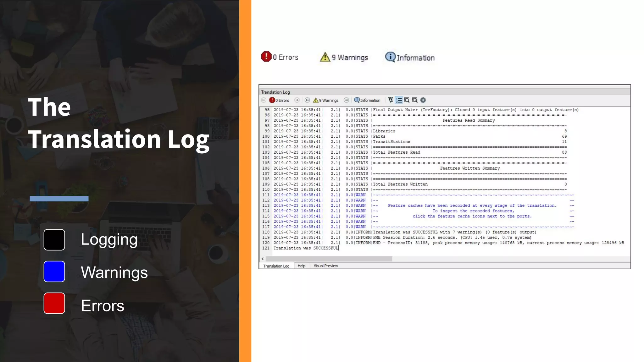This screenshot has height=362, width=644.
Task: Toggle word wrap icon in log toolbar
Action: click(391, 100)
